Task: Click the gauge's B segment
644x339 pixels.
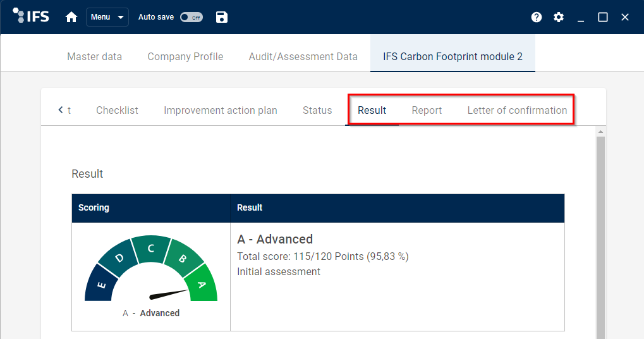Action: tap(183, 258)
